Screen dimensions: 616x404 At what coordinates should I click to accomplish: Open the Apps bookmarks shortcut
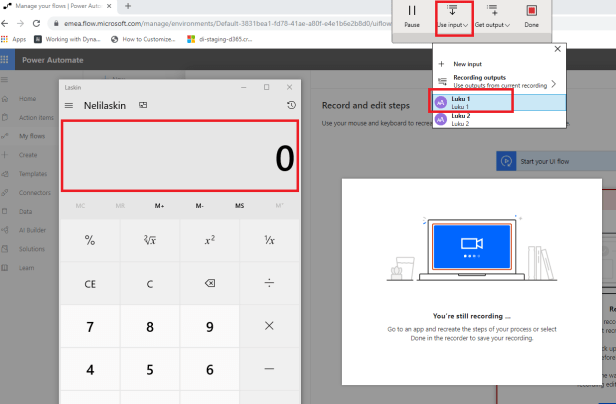pos(14,39)
